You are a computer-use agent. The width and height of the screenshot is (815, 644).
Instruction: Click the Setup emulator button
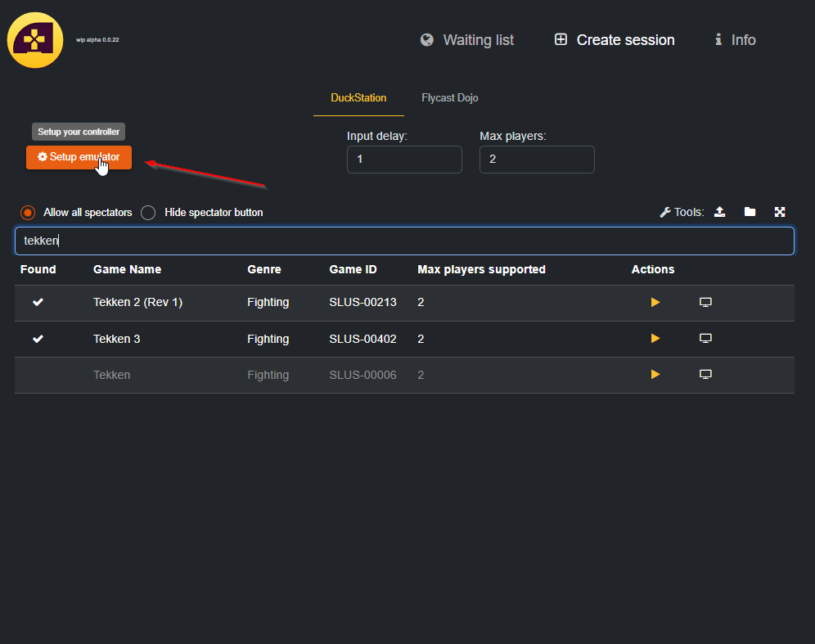pos(79,157)
